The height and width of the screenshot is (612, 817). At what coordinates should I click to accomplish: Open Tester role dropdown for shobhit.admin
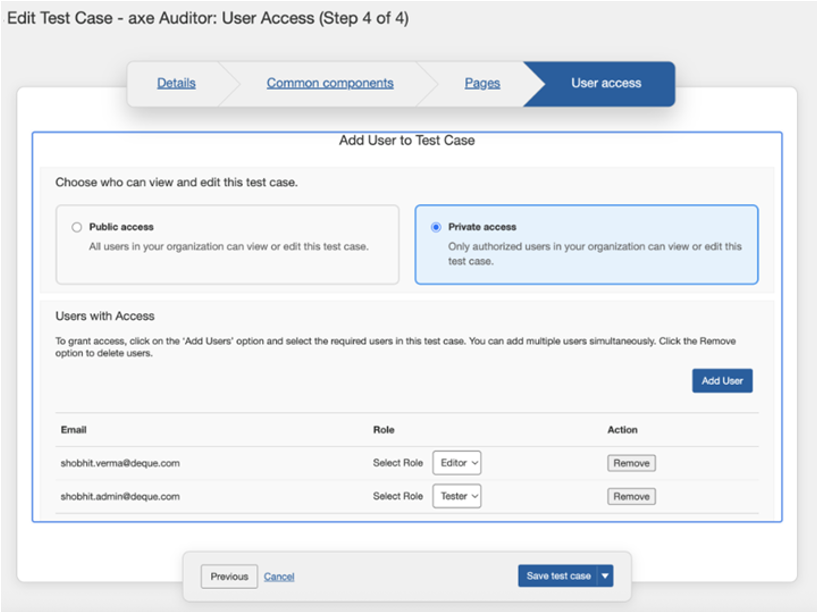coord(457,496)
